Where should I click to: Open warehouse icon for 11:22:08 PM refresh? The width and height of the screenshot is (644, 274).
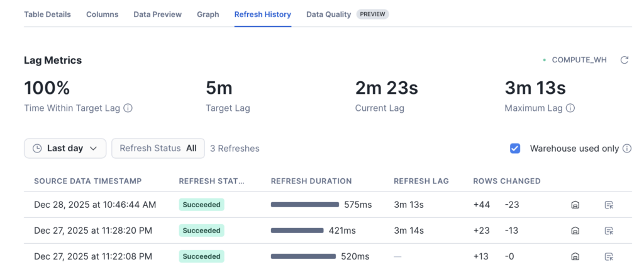click(575, 256)
